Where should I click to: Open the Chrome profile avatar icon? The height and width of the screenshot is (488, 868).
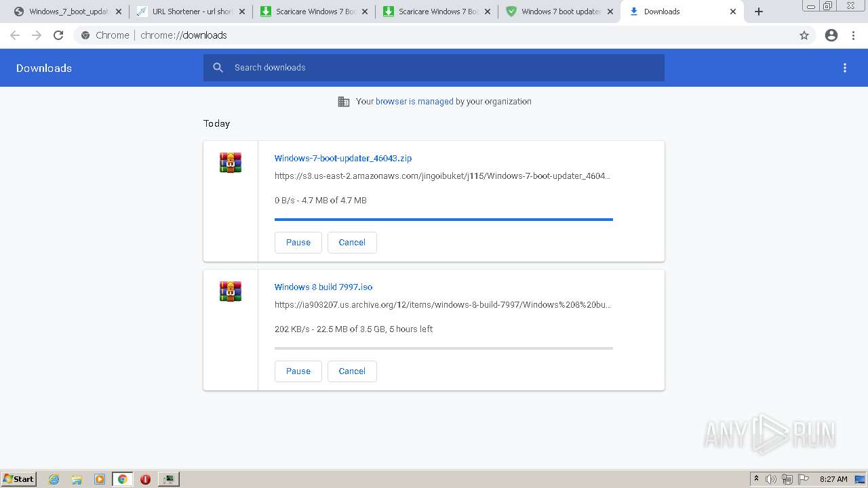tap(831, 35)
